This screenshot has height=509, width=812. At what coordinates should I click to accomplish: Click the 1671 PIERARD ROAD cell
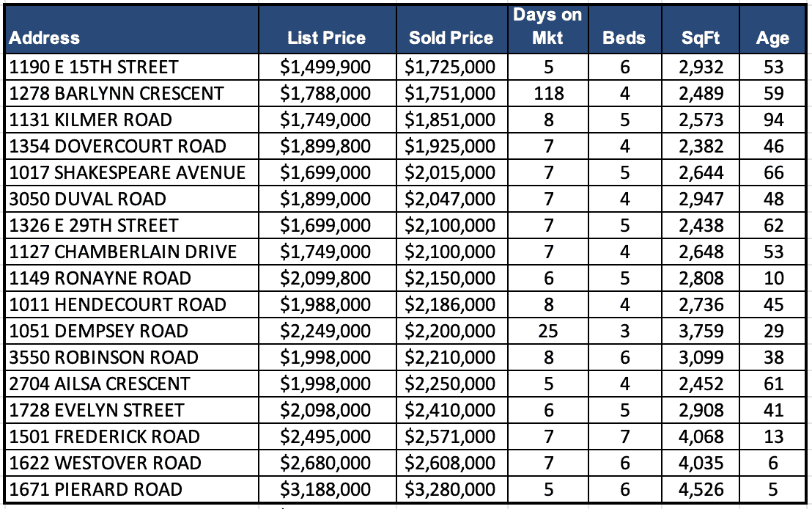(95, 489)
